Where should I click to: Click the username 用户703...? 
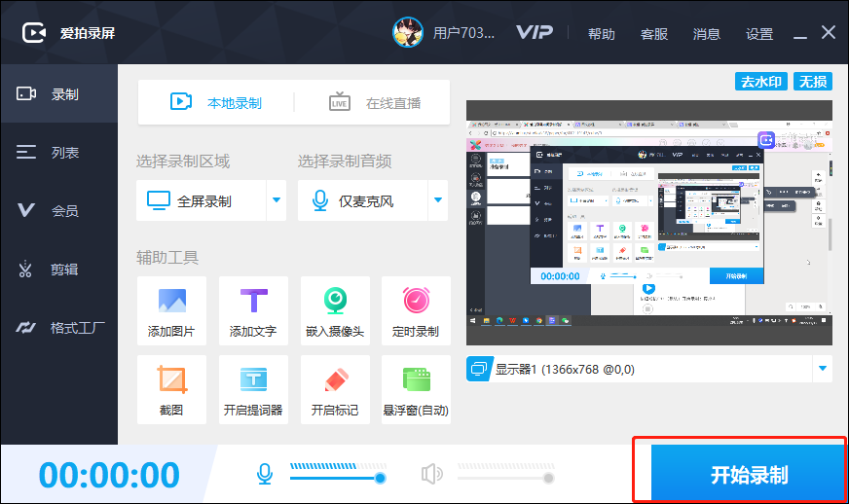[463, 33]
